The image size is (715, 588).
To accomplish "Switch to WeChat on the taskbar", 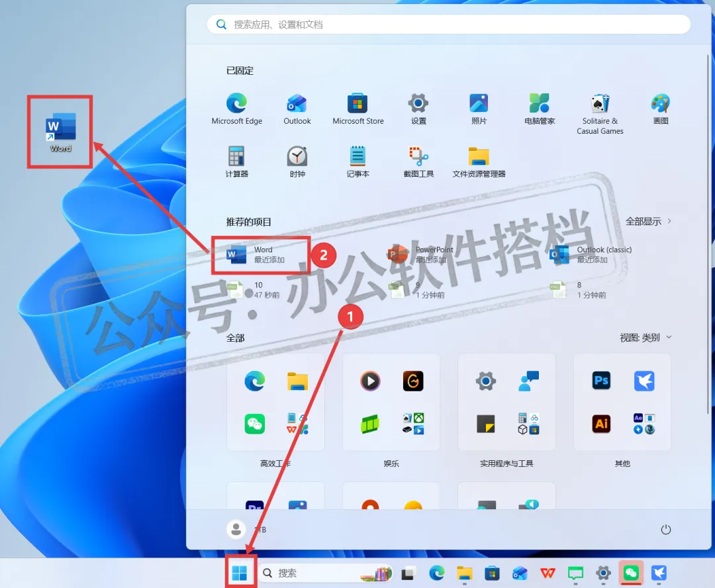I will pyautogui.click(x=631, y=573).
